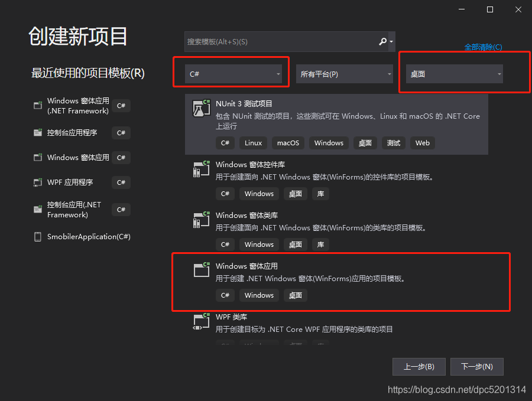This screenshot has height=401, width=532.
Task: Select the Windows 窗体控件库 title
Action: click(x=251, y=165)
